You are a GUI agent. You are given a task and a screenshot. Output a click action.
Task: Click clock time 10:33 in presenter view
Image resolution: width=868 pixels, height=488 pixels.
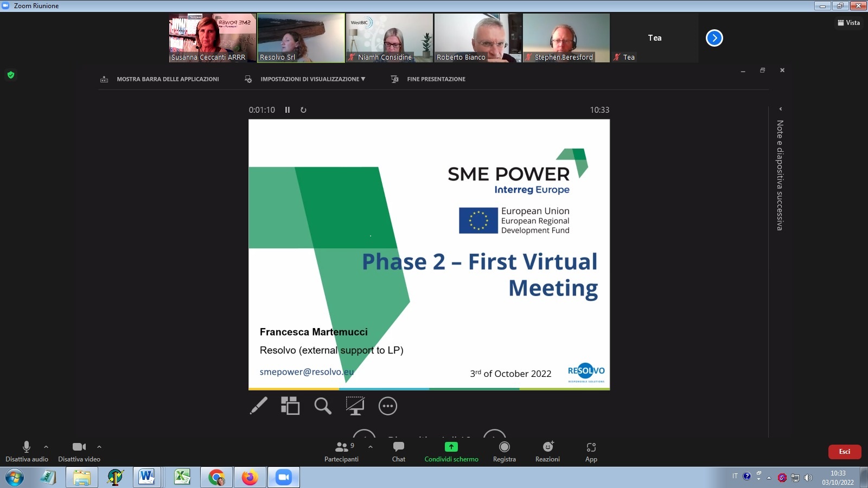click(599, 110)
